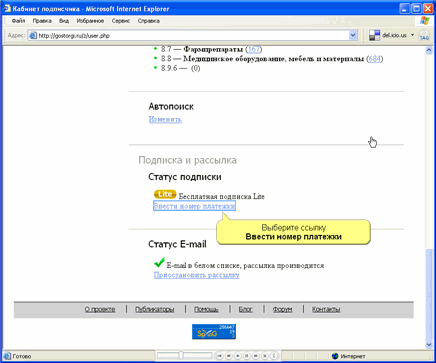Open the Сервис menu
This screenshot has height=363, width=436.
point(121,21)
